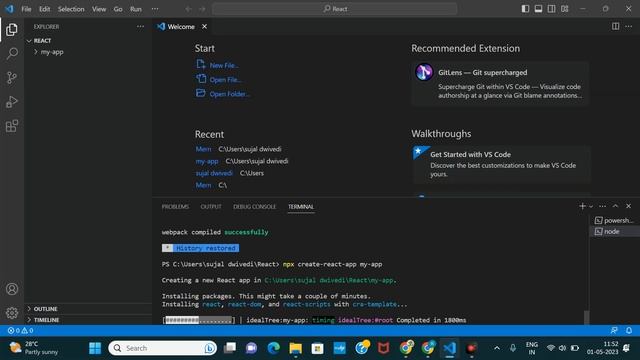
Task: Open Customize Layout icon
Action: click(564, 9)
